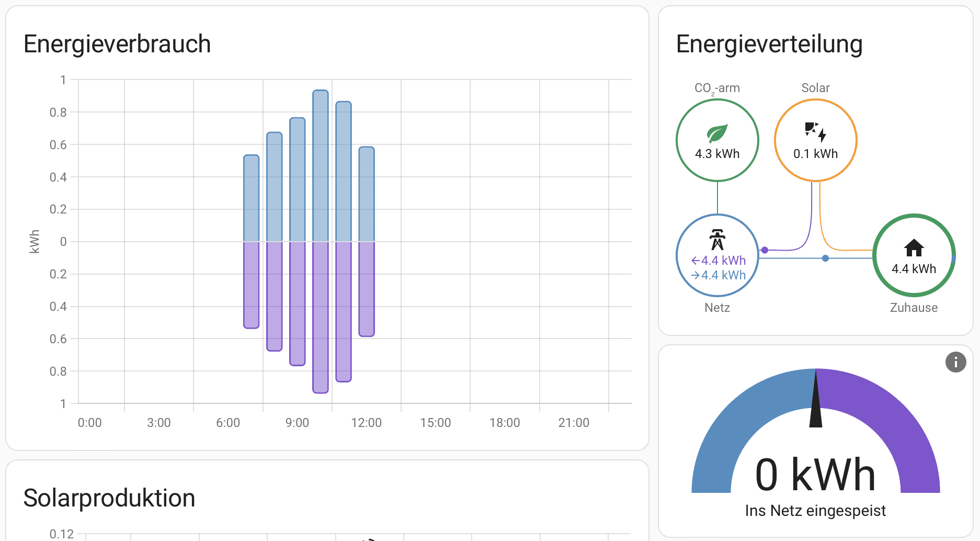This screenshot has width=980, height=541.
Task: Open the Energieverbrauch card heading
Action: tap(117, 44)
